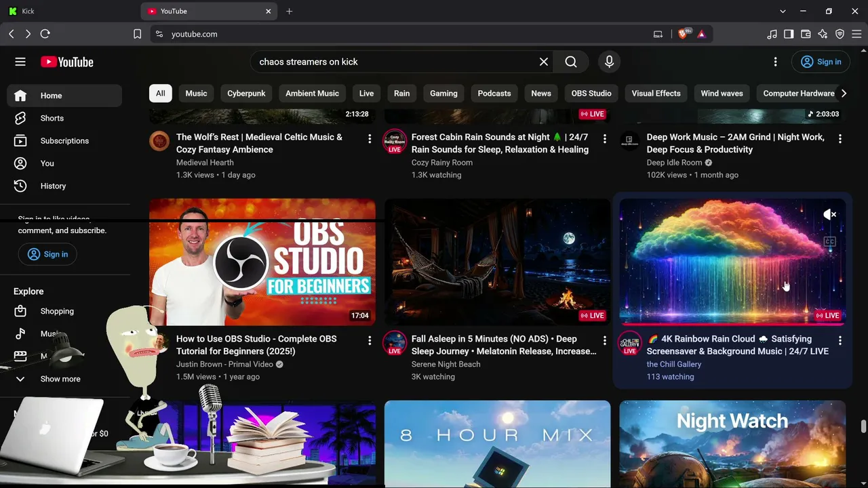This screenshot has height=488, width=868.
Task: Filter by the Live chip
Action: tap(366, 94)
